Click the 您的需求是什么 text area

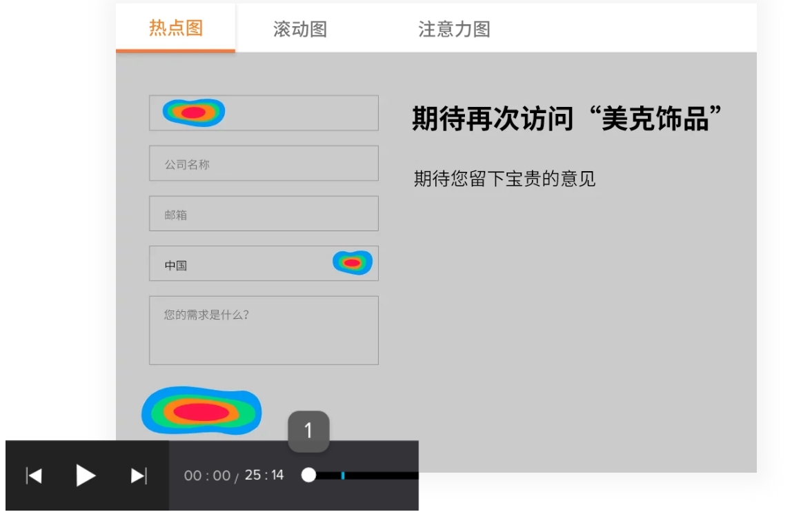[x=264, y=329]
